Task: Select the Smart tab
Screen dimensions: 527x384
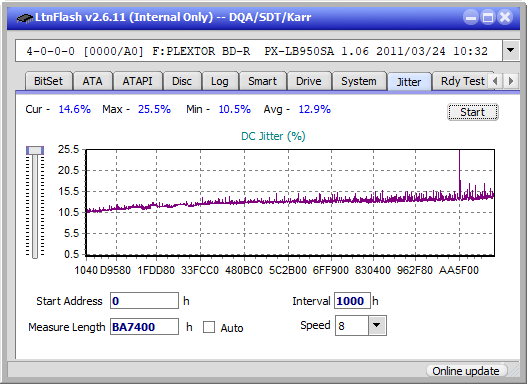Action: coord(262,81)
